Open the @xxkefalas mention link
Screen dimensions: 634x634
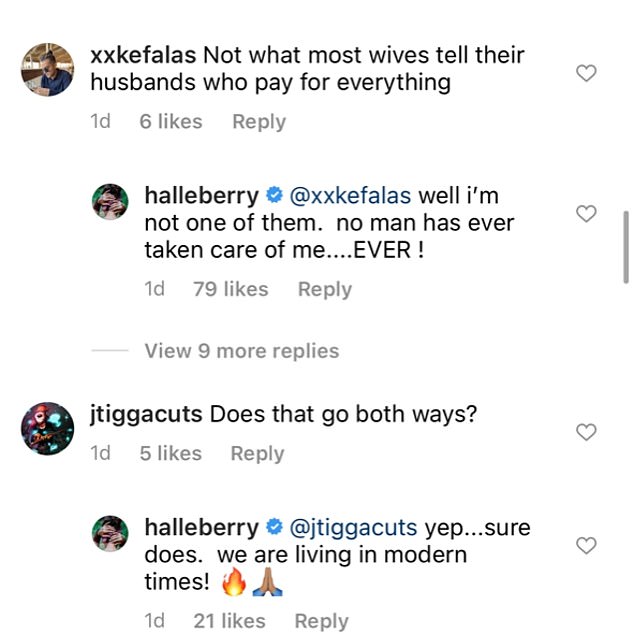[350, 194]
